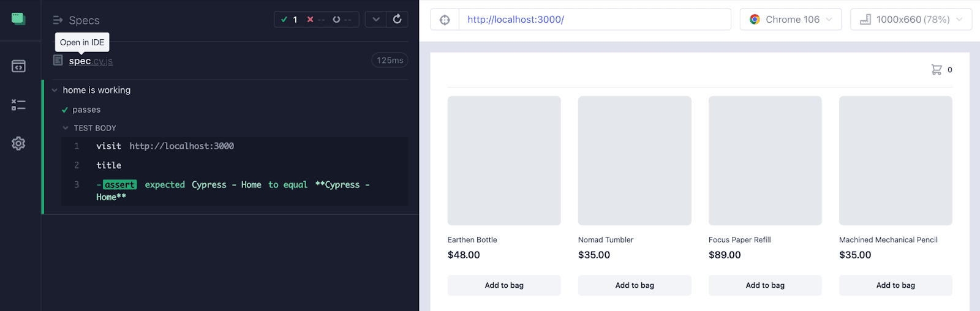Open the run options chevron dropdown
The height and width of the screenshot is (311, 980).
[x=376, y=20]
